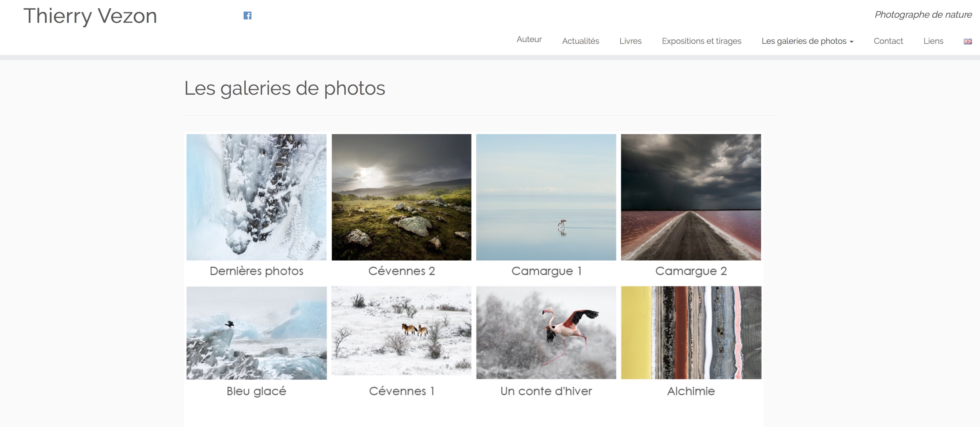
Task: Open the Contact page
Action: (888, 41)
